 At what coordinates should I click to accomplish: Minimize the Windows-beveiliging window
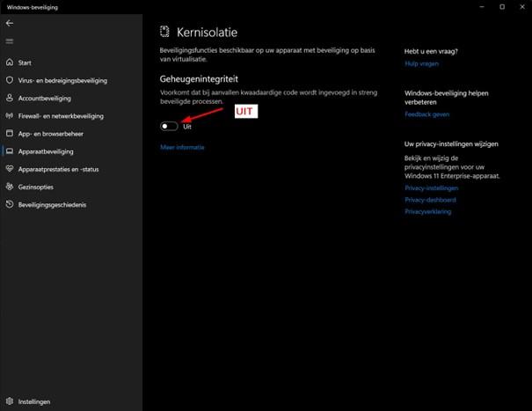click(482, 7)
